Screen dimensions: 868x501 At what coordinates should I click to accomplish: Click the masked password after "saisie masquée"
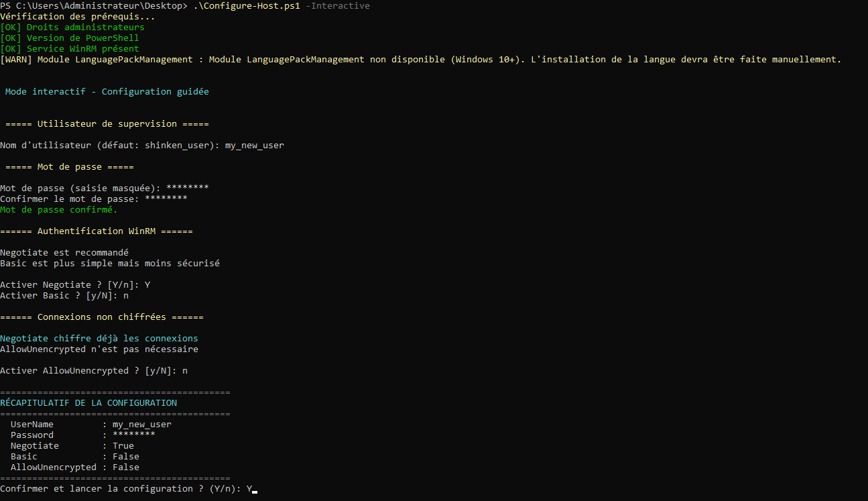pos(187,188)
